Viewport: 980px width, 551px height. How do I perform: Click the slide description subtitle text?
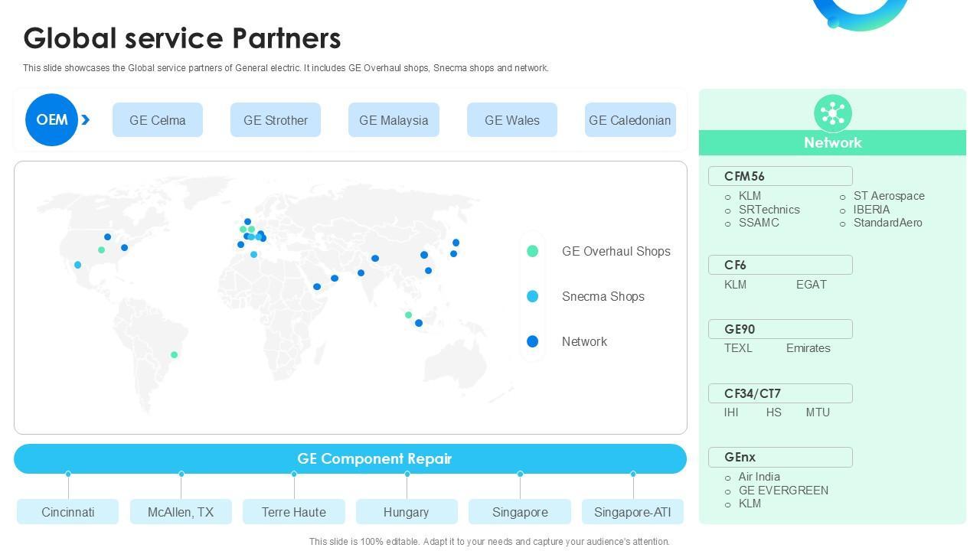286,68
